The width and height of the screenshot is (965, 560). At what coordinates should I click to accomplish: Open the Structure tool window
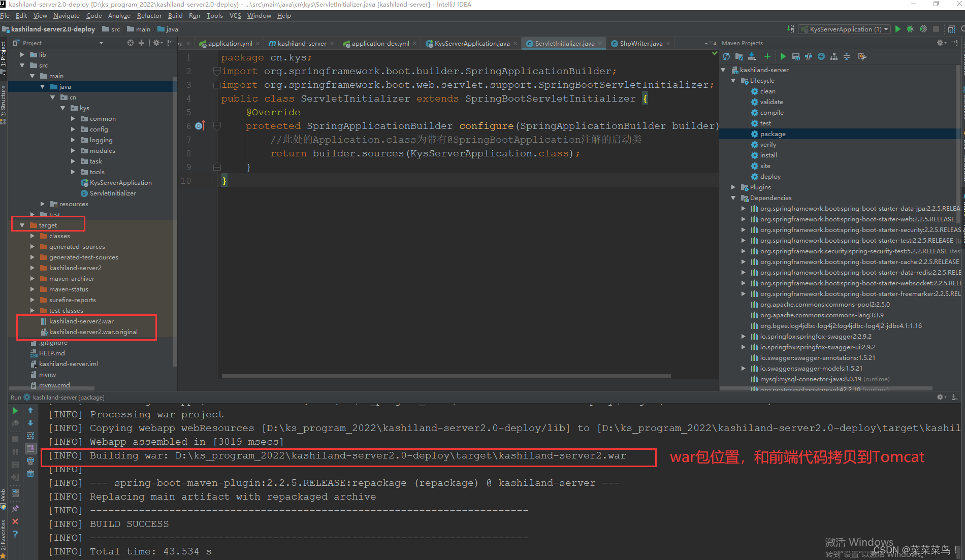4,105
